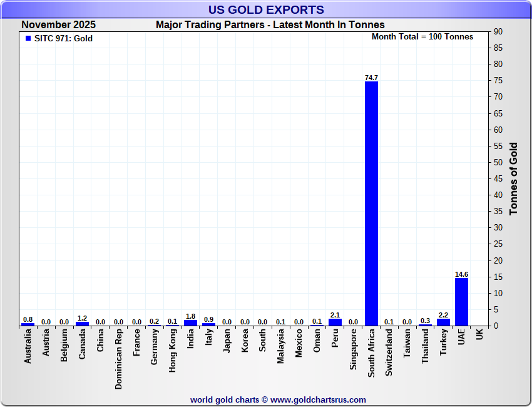532x407 pixels.
Task: Click the Turkey bar
Action: [x=444, y=322]
